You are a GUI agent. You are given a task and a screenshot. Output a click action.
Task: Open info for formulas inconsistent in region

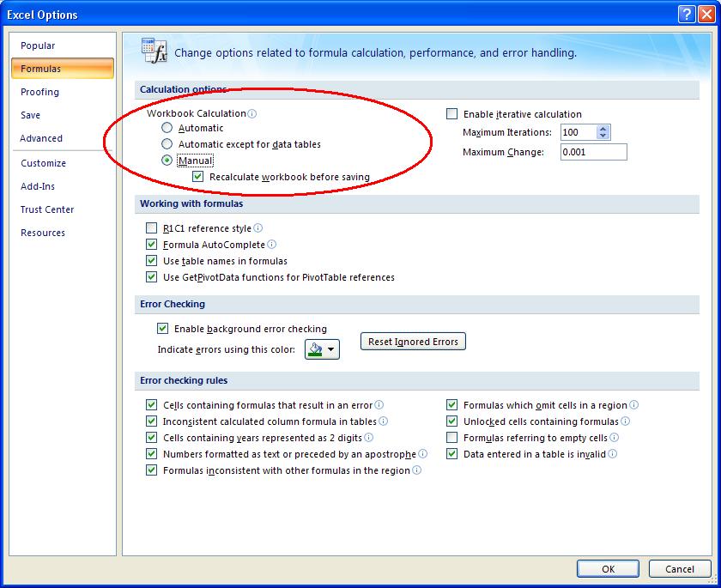416,470
